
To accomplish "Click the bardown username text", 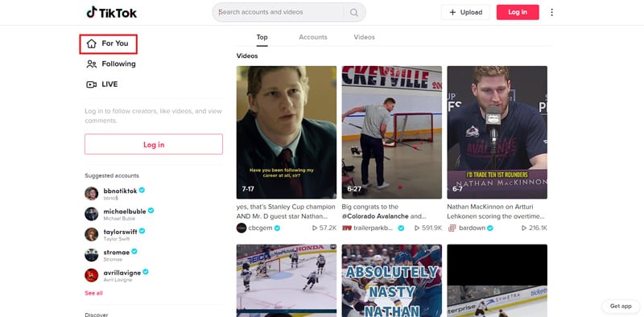I will [473, 228].
